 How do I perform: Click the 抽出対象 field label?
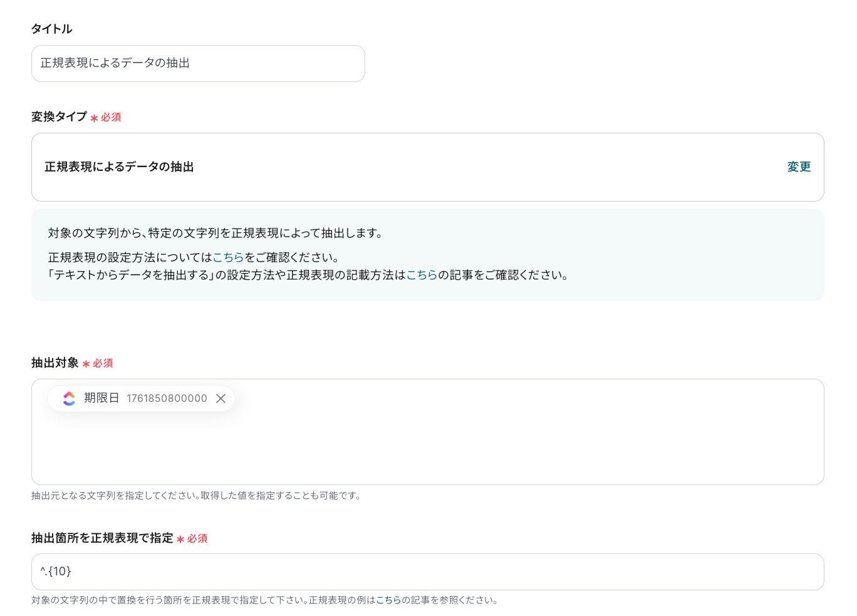[55, 363]
